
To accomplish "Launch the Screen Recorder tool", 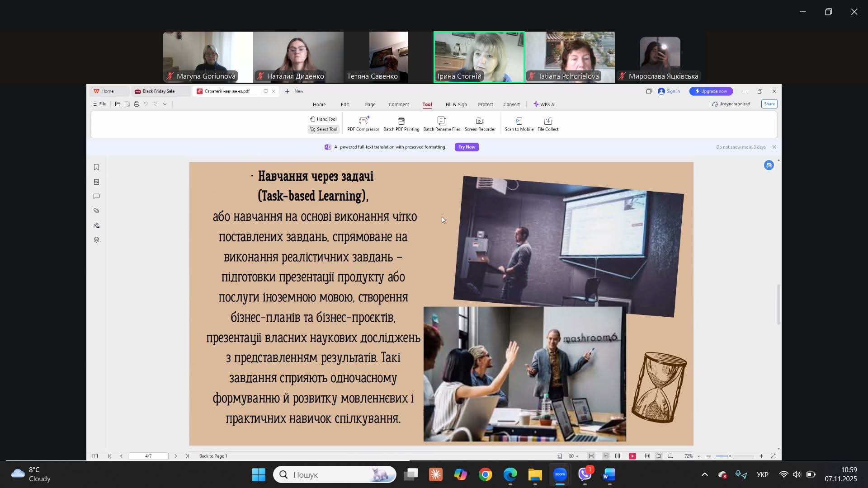I will point(480,123).
